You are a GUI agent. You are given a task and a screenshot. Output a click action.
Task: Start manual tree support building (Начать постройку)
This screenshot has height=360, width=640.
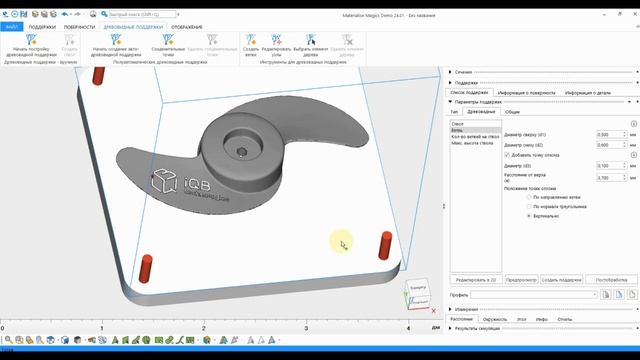31,45
